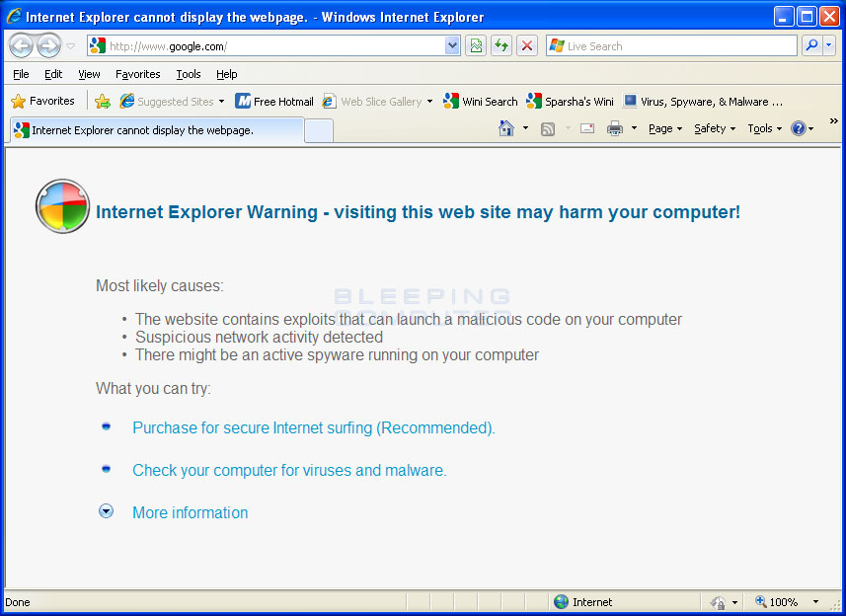Click the Home icon in the command bar
Image resolution: width=846 pixels, height=616 pixels.
[x=506, y=128]
